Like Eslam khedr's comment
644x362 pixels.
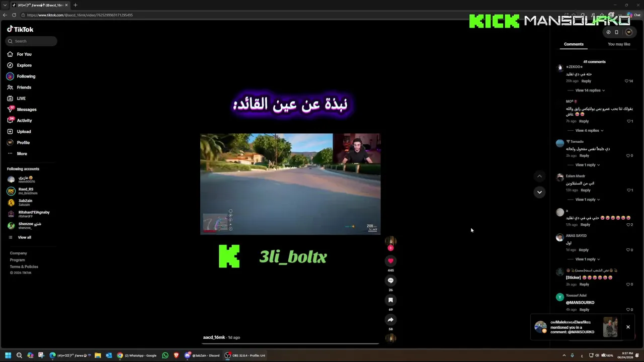[629, 190]
